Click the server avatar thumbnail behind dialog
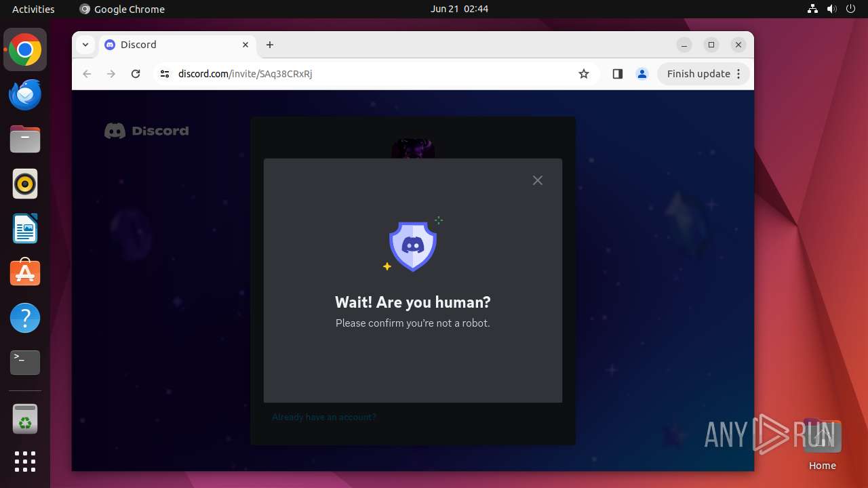The width and height of the screenshot is (868, 488). click(x=413, y=148)
